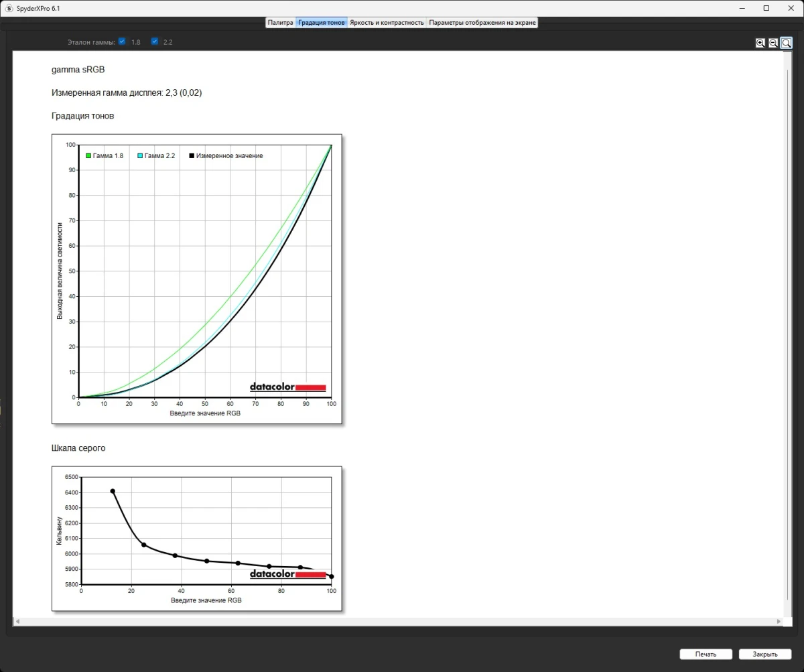Select the Градация тонов tab
This screenshot has height=672, width=804.
(322, 22)
